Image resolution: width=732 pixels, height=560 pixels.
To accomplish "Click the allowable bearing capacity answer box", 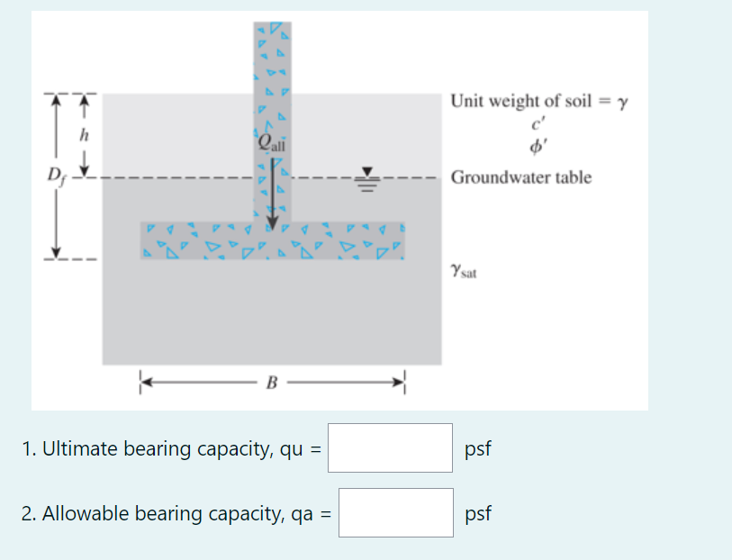I will [x=395, y=512].
